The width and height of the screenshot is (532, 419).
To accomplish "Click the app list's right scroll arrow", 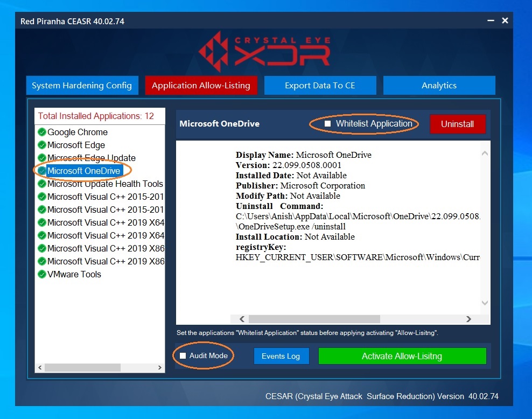I will (160, 367).
